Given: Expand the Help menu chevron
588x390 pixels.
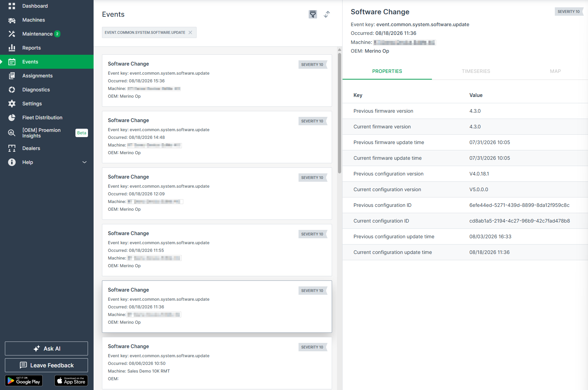Looking at the screenshot, I should point(84,162).
